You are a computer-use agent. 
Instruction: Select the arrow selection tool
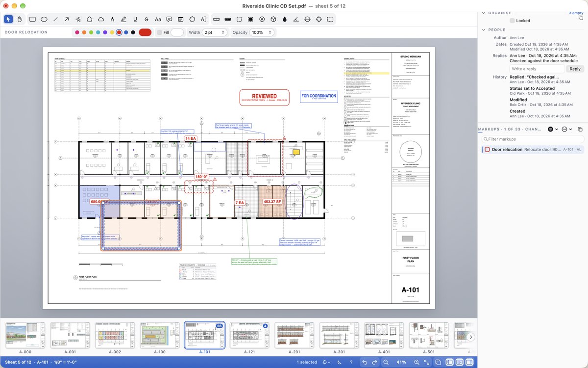tap(8, 19)
